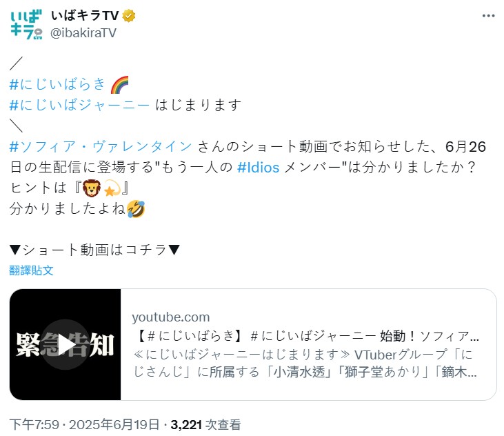Click the rainbow emoji after #にじいばらき

pyautogui.click(x=119, y=85)
